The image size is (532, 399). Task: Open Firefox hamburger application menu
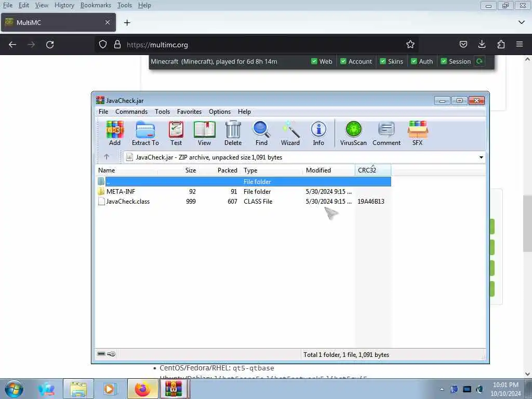(x=520, y=44)
